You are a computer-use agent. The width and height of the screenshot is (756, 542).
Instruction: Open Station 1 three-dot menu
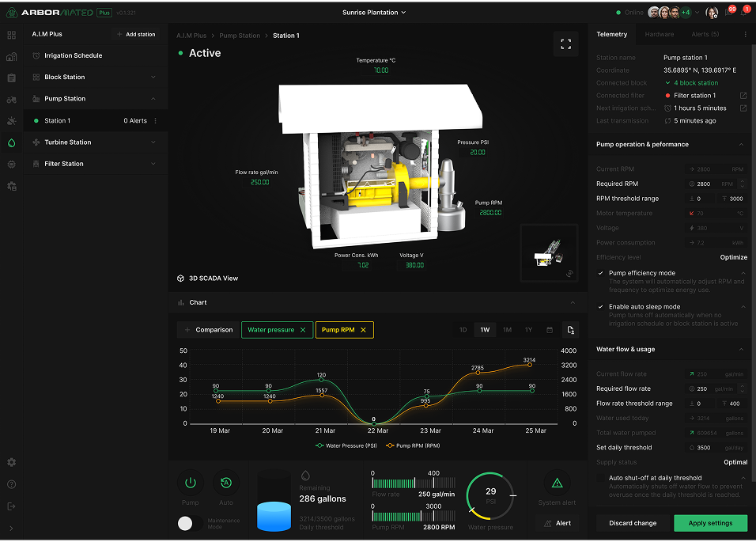[x=155, y=120]
